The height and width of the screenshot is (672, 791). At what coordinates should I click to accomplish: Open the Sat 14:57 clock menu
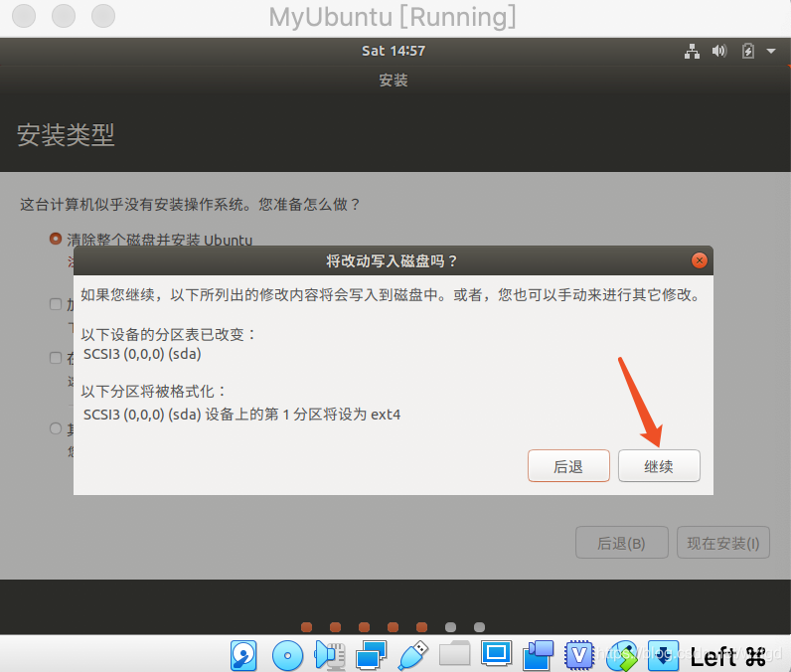394,51
